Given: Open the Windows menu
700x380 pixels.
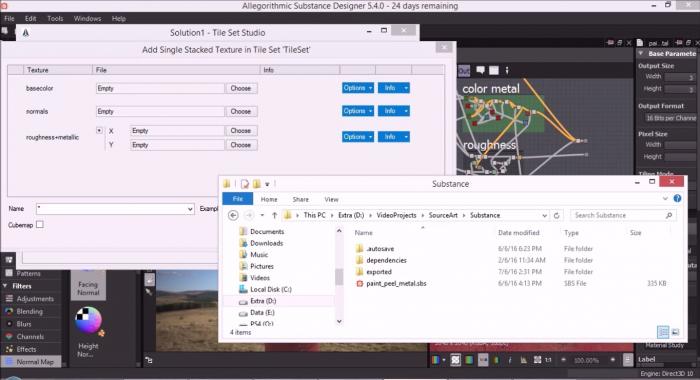Looking at the screenshot, I should (88, 18).
